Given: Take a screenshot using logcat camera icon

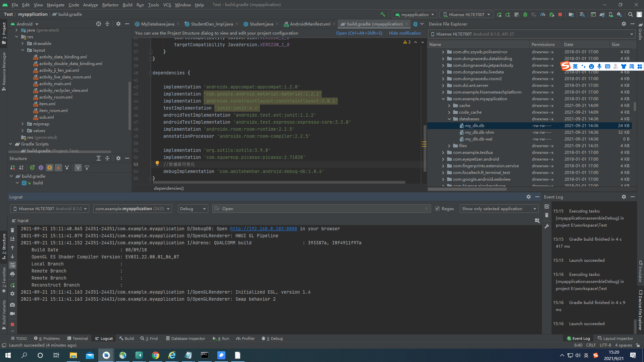Looking at the screenshot, I should (x=12, y=305).
